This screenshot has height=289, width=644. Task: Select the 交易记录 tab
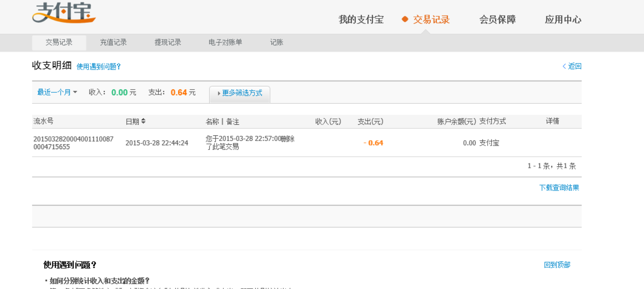[x=59, y=42]
